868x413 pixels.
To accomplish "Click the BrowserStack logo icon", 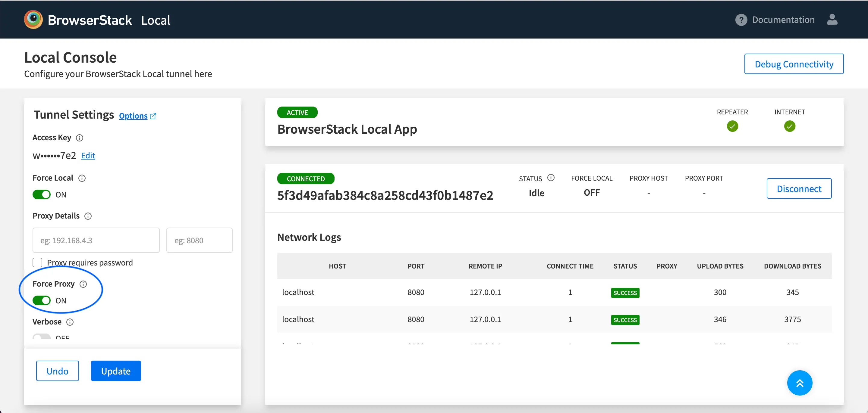I will (x=33, y=20).
